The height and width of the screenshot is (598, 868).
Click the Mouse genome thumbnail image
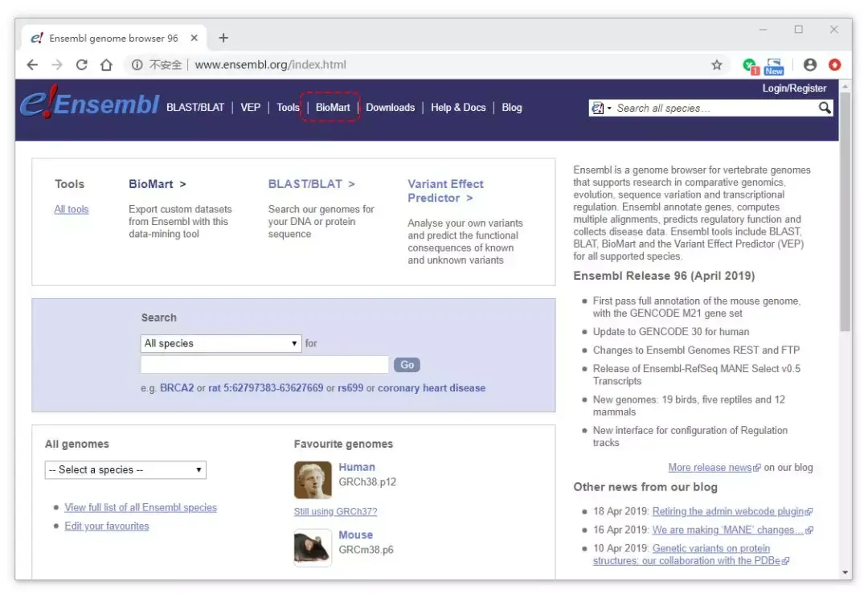(313, 547)
